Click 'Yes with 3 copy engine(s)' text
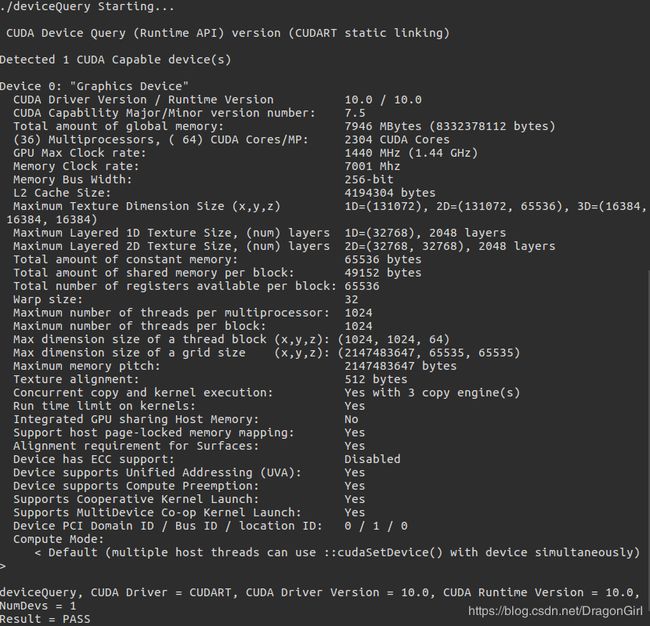This screenshot has height=626, width=650. [x=432, y=393]
